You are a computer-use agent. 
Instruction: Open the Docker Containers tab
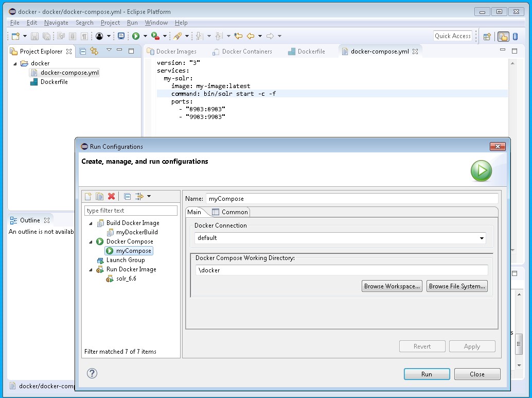pos(246,51)
